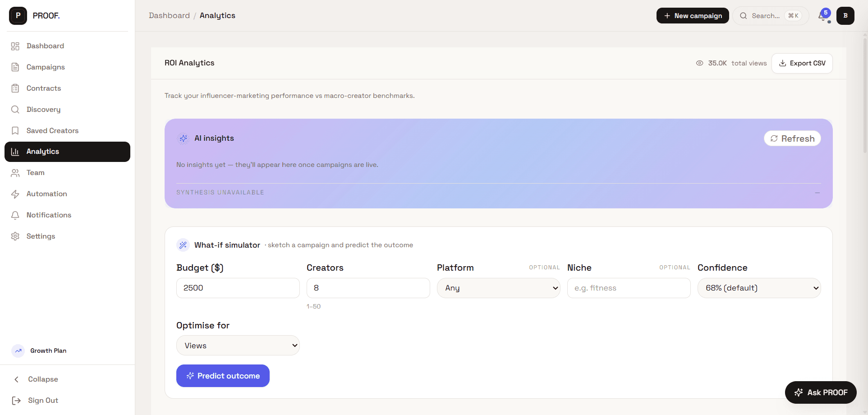Image resolution: width=868 pixels, height=415 pixels.
Task: Click the Contracts clipboard icon
Action: coord(15,88)
